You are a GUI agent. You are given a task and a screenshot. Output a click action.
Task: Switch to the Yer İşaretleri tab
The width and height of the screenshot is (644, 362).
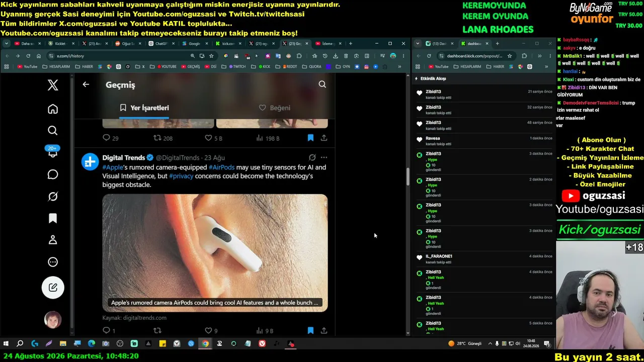point(144,108)
